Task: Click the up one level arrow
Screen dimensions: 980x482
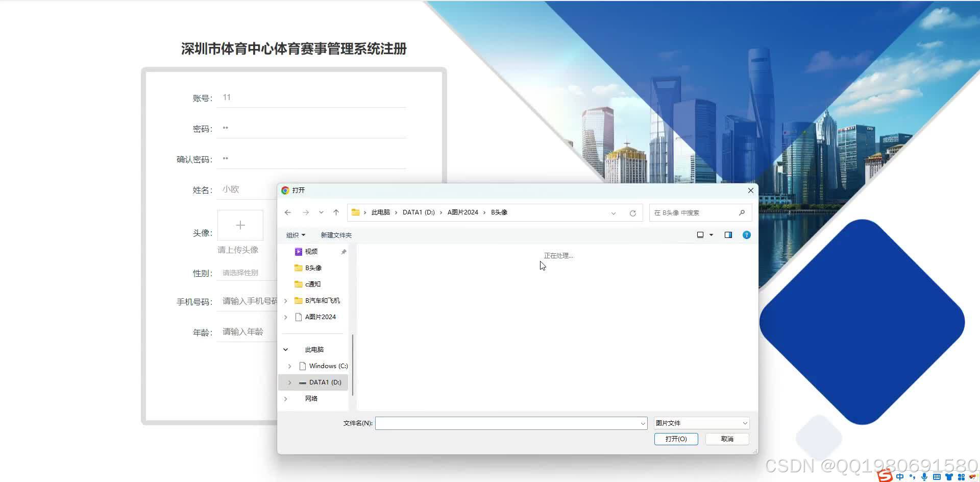Action: pos(335,212)
